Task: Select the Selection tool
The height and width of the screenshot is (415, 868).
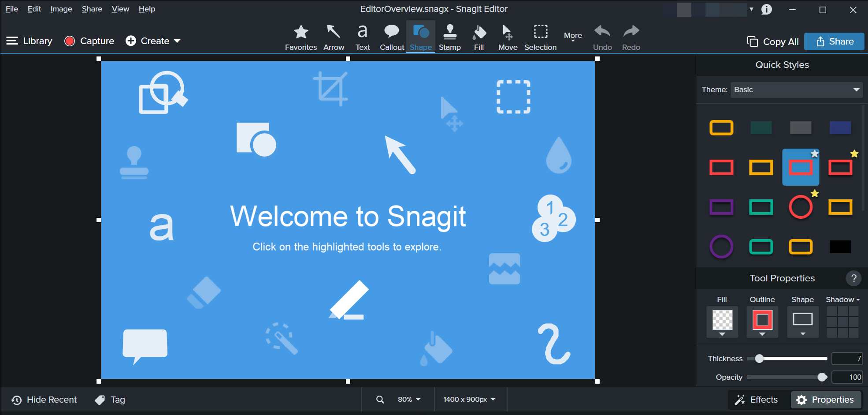Action: click(x=540, y=37)
